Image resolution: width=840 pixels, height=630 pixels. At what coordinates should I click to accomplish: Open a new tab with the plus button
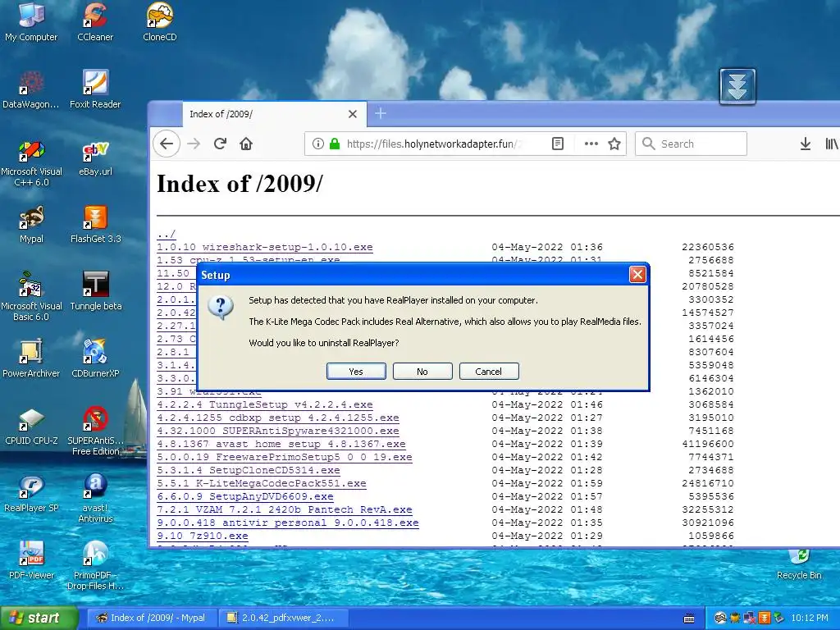pos(381,113)
